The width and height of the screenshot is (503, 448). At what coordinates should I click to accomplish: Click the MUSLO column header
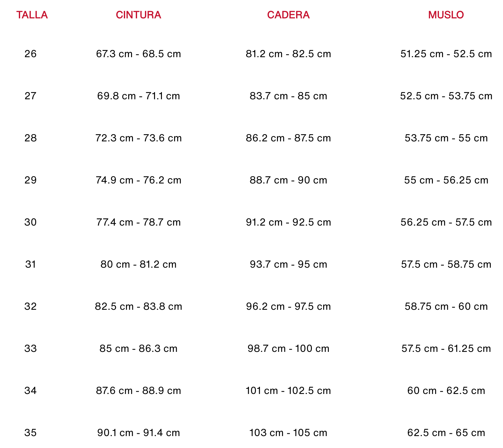(446, 15)
